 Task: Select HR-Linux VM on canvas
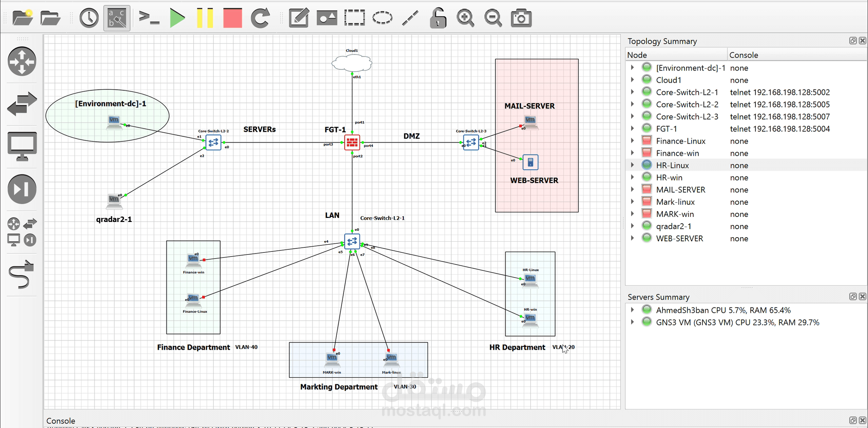[x=530, y=281]
